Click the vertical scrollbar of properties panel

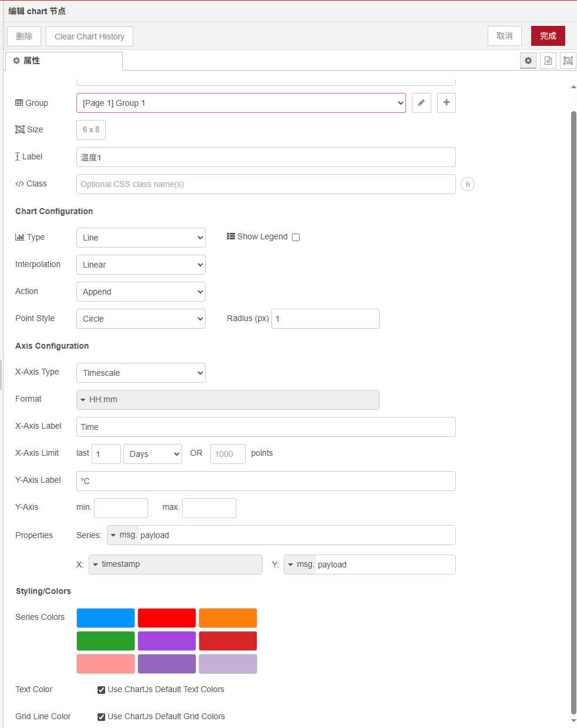click(573, 412)
